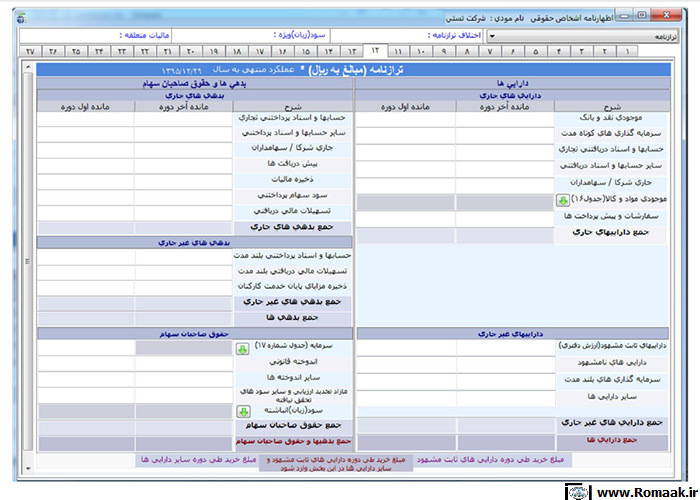The image size is (700, 500).
Task: Click the جمع بدهیها و حقوق صاحبان سهام label
Action: tap(294, 441)
